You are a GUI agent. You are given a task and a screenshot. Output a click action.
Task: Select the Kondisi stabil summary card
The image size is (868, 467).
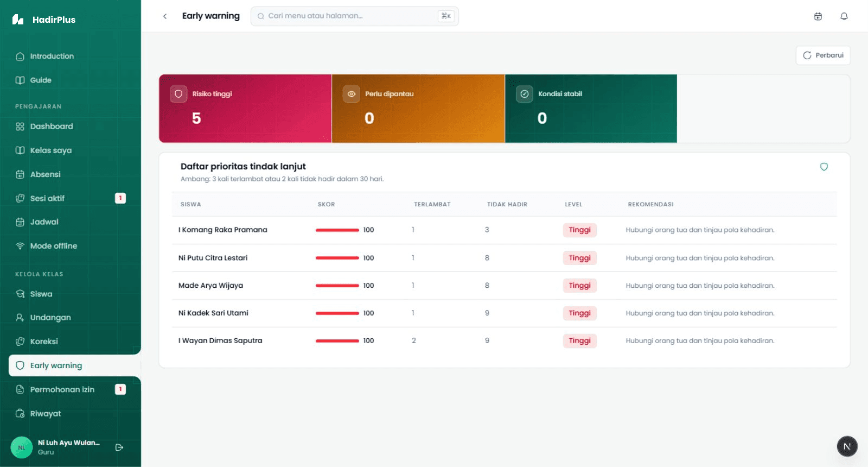point(591,109)
